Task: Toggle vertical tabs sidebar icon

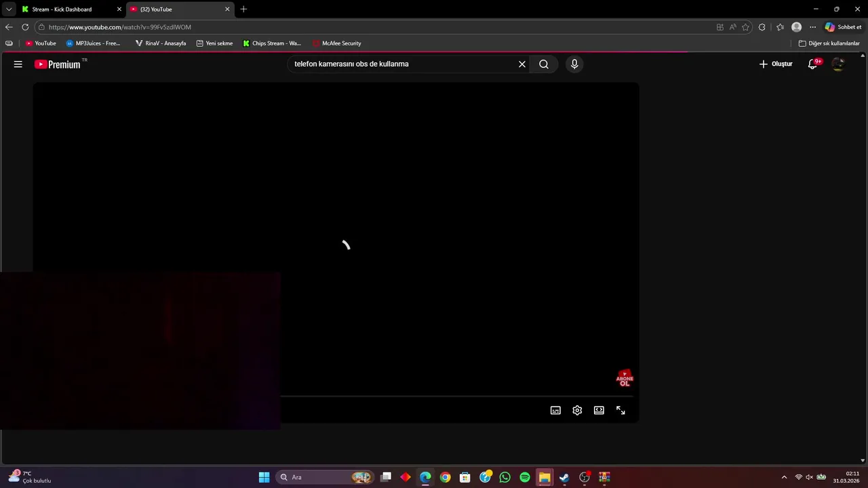Action: click(x=9, y=43)
